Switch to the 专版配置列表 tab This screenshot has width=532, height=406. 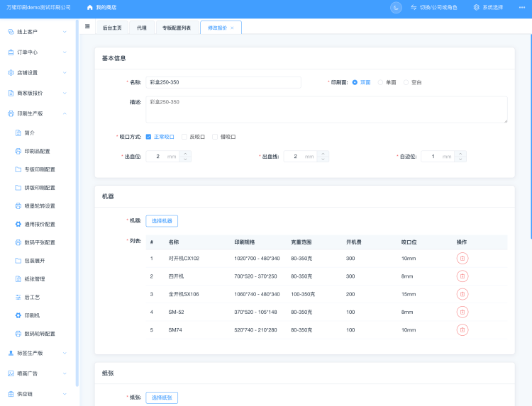pyautogui.click(x=176, y=28)
